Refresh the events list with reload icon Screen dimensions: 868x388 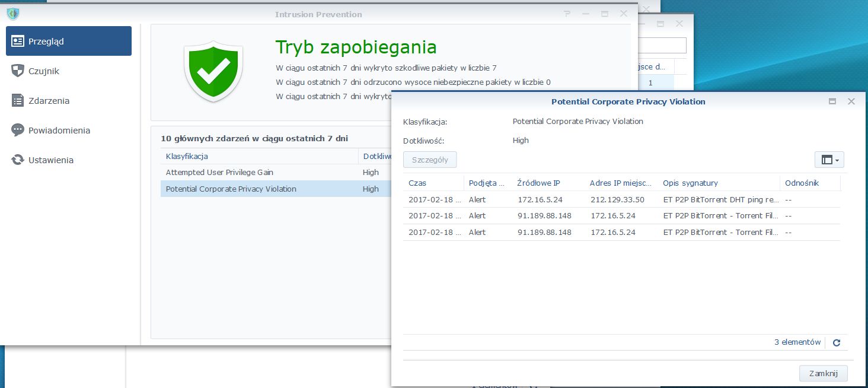pyautogui.click(x=837, y=343)
